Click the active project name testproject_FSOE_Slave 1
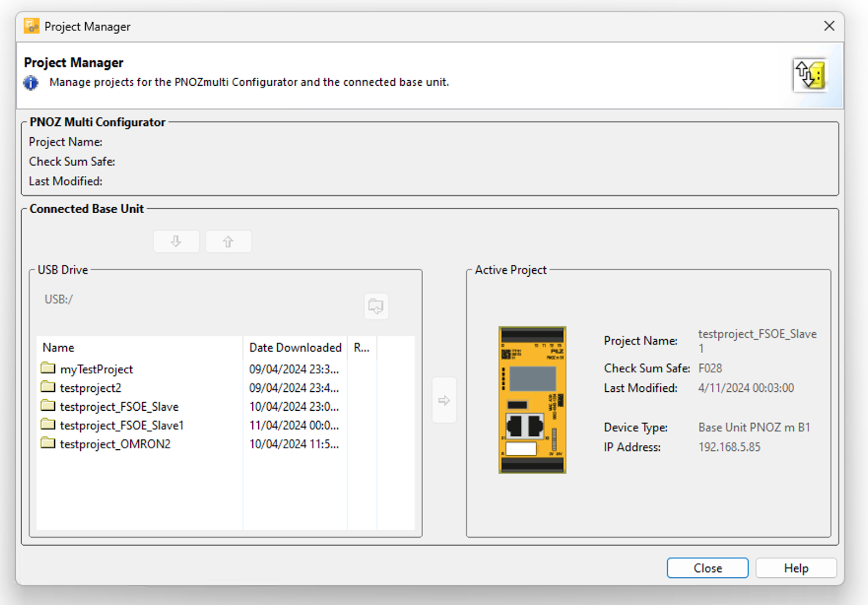 pyautogui.click(x=757, y=341)
